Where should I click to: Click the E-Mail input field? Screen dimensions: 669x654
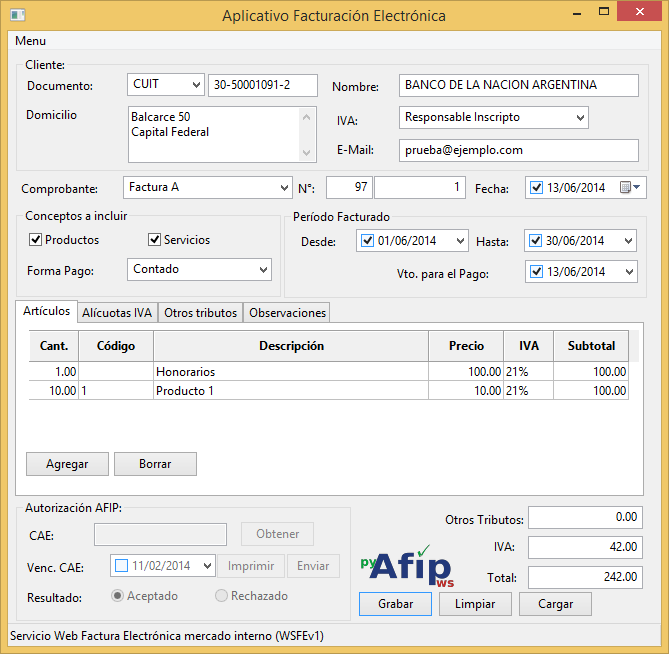click(518, 150)
